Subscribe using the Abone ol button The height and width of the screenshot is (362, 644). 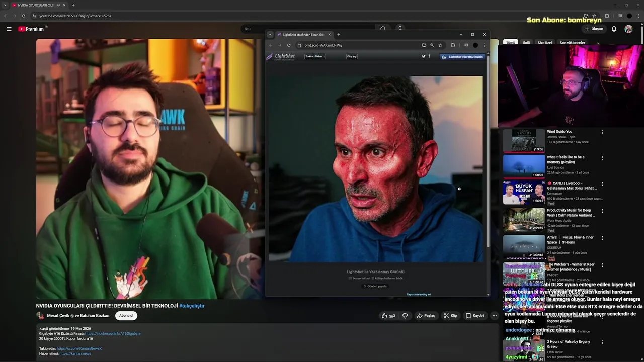126,316
